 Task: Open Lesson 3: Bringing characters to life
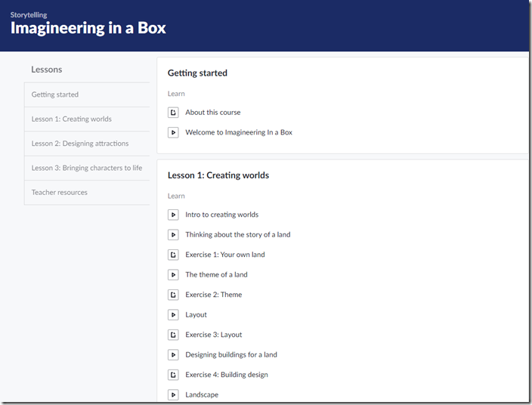[x=87, y=168]
